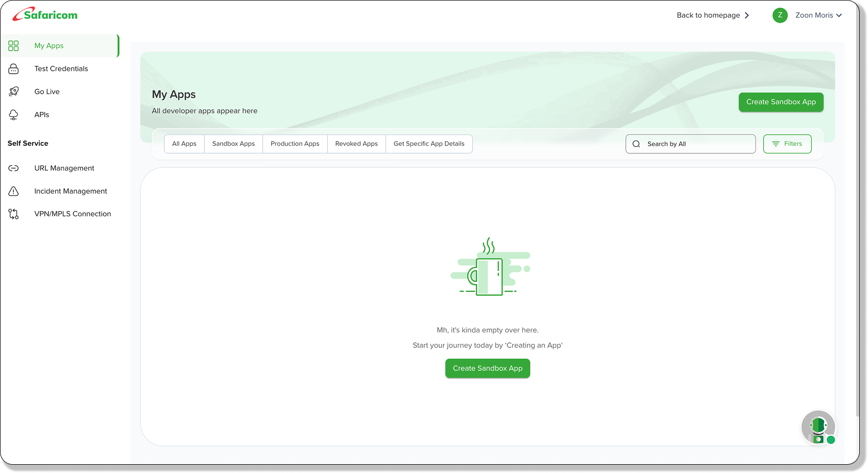The image size is (868, 473).
Task: Switch to the Sandbox Apps tab
Action: [x=233, y=144]
